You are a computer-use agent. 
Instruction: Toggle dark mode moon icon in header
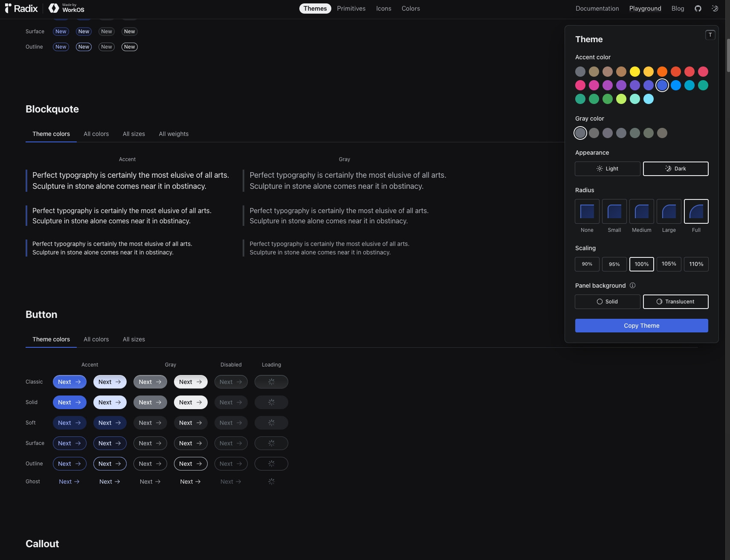pos(715,9)
